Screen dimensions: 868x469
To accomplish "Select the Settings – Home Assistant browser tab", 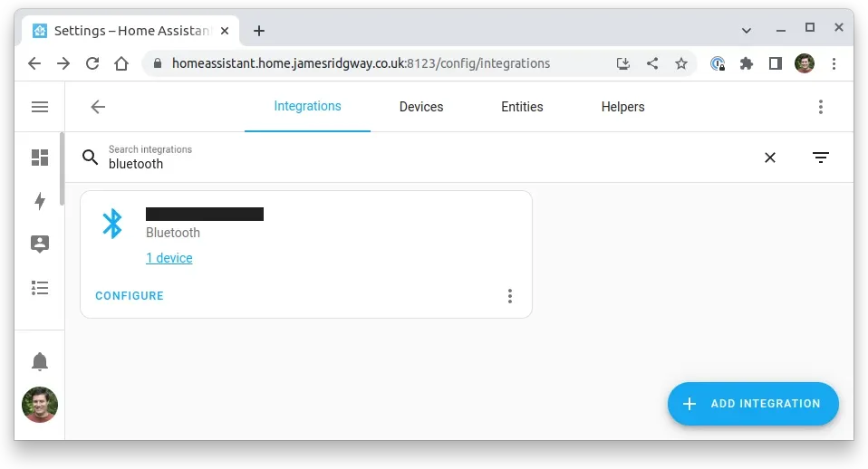I will [x=130, y=31].
